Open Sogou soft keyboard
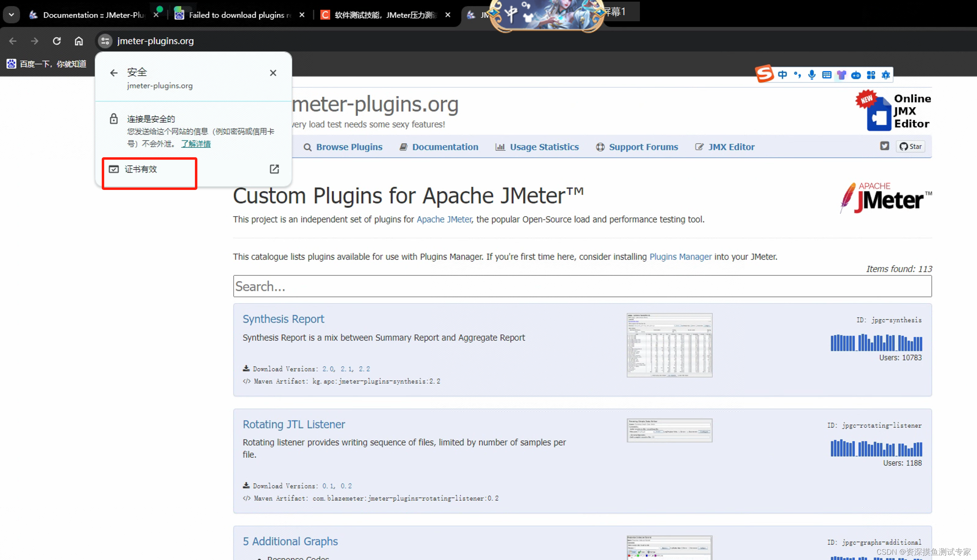Image resolution: width=977 pixels, height=560 pixels. 827,75
